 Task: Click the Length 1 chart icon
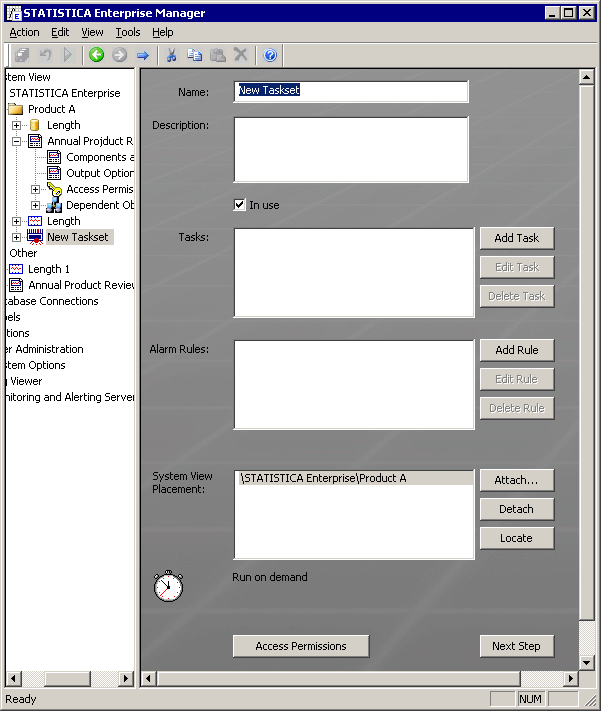[x=16, y=269]
